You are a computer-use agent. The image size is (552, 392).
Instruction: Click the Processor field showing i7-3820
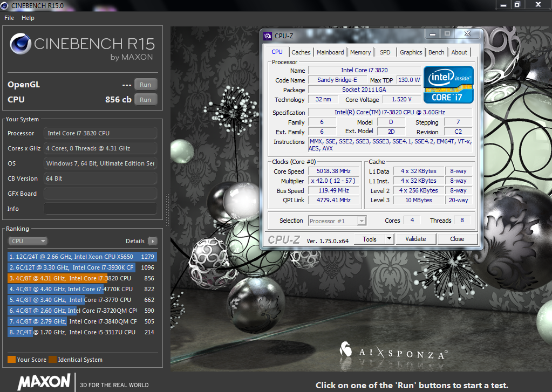100,133
